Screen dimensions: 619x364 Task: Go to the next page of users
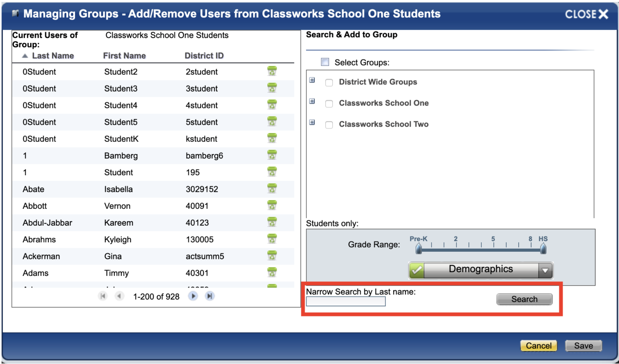tap(193, 296)
